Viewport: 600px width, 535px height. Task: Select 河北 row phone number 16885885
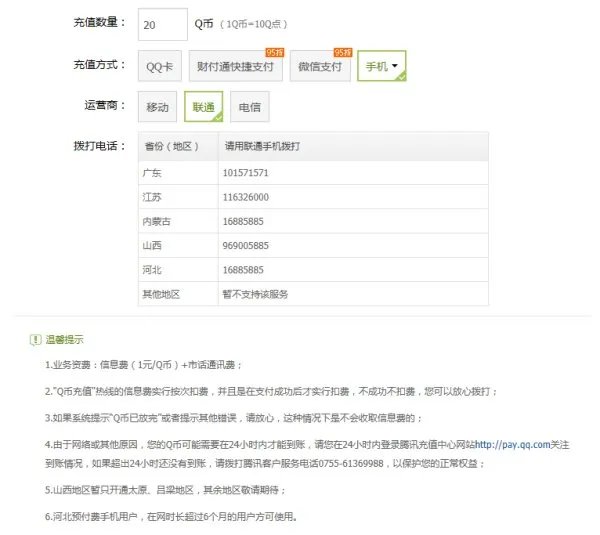click(243, 270)
